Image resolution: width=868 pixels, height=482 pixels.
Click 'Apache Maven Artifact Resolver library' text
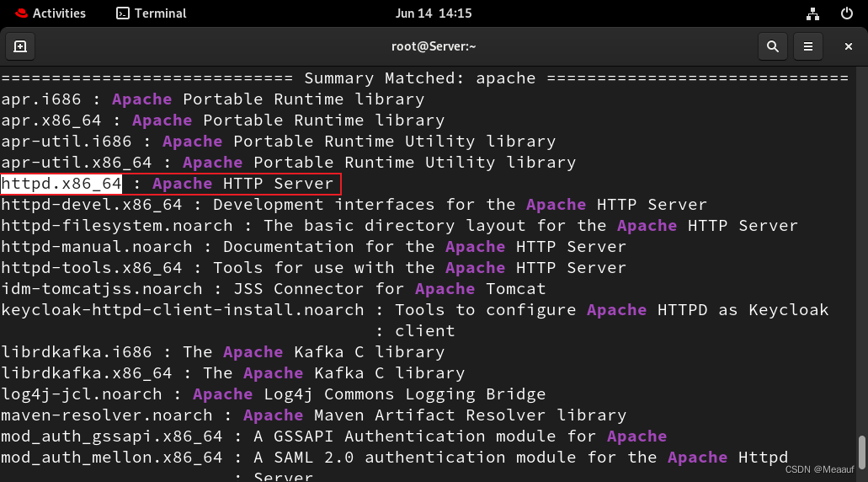[x=435, y=415]
